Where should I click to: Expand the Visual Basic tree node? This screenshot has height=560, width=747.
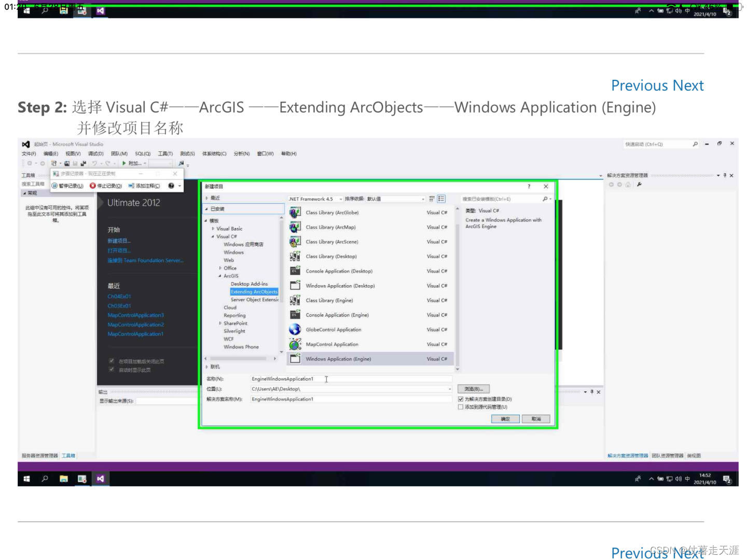tap(213, 229)
